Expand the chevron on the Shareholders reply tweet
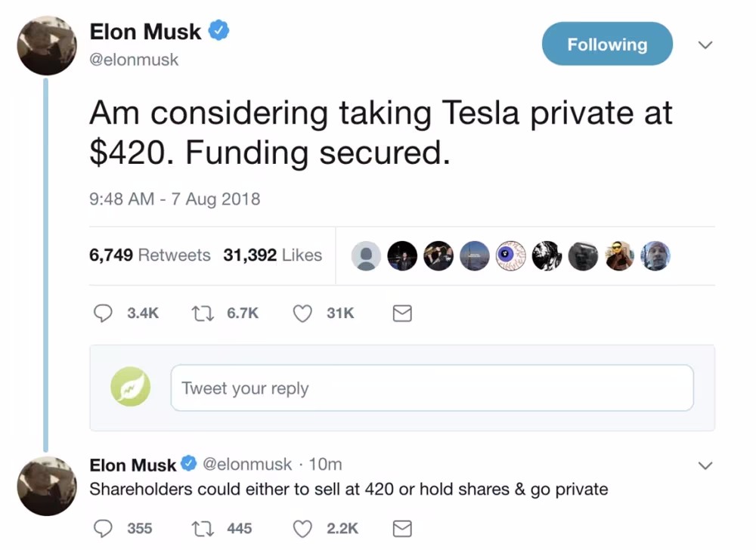The height and width of the screenshot is (550, 756). (x=705, y=465)
